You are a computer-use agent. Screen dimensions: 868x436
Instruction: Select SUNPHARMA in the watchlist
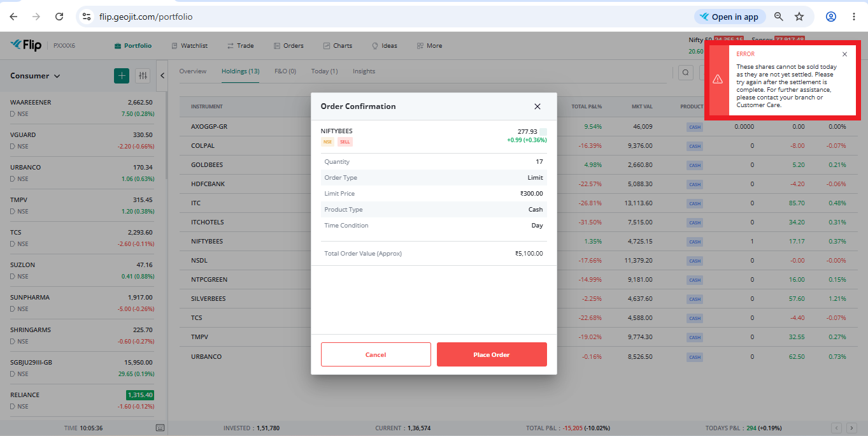[82, 303]
